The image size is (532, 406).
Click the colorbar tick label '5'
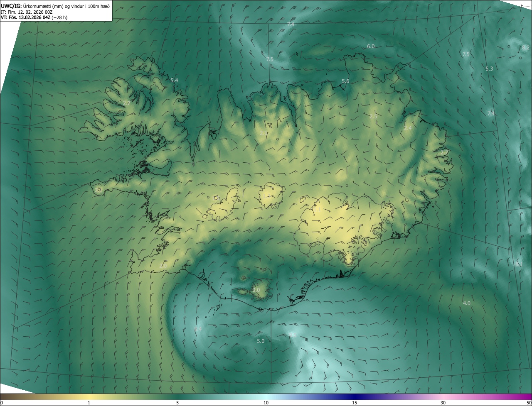[177, 403]
